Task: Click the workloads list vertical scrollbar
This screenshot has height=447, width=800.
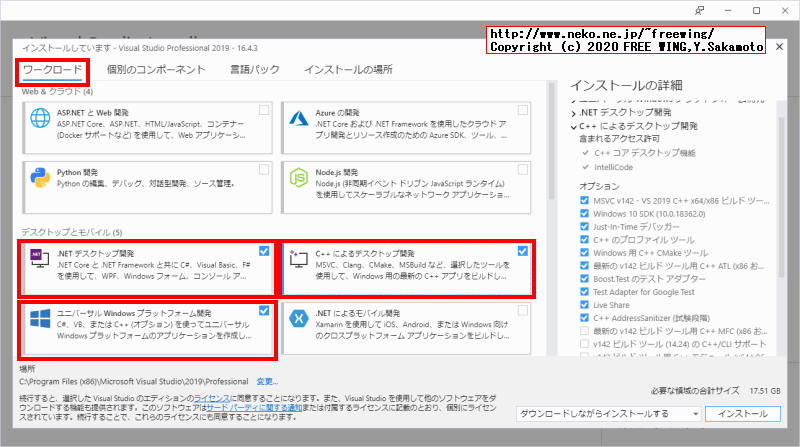Action: [x=551, y=141]
